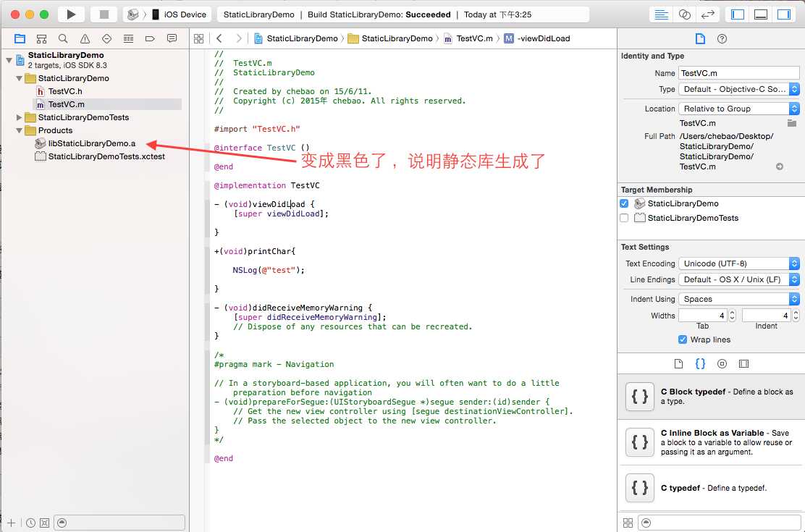805x532 pixels.
Task: Open the Report navigator
Action: [x=172, y=38]
